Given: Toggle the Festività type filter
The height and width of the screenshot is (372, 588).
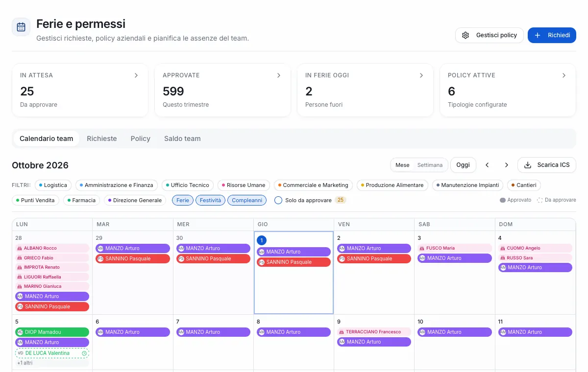Looking at the screenshot, I should pos(211,200).
